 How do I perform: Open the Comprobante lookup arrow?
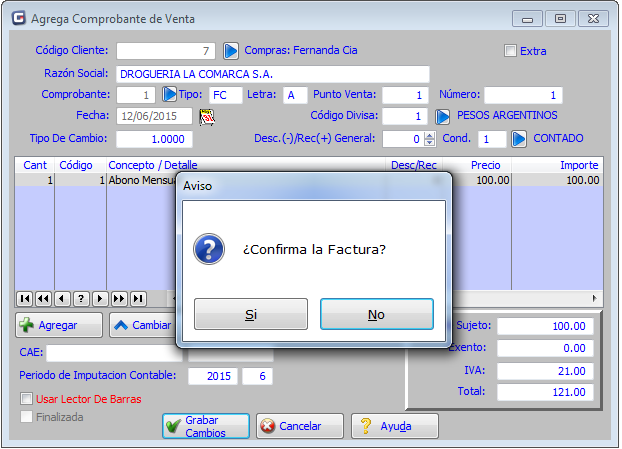[169, 95]
